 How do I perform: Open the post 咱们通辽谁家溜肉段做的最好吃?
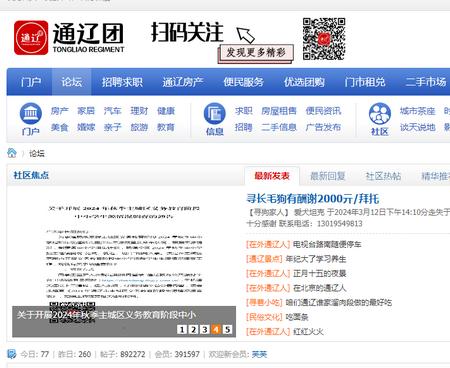pos(339,303)
